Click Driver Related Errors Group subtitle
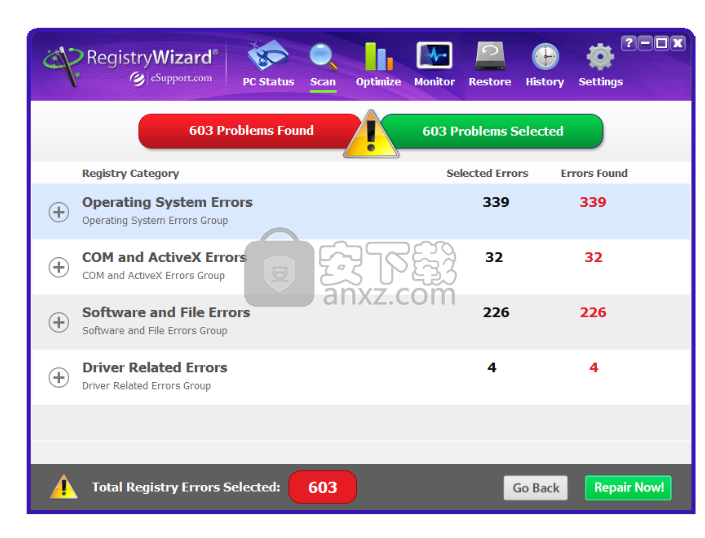 (x=146, y=386)
